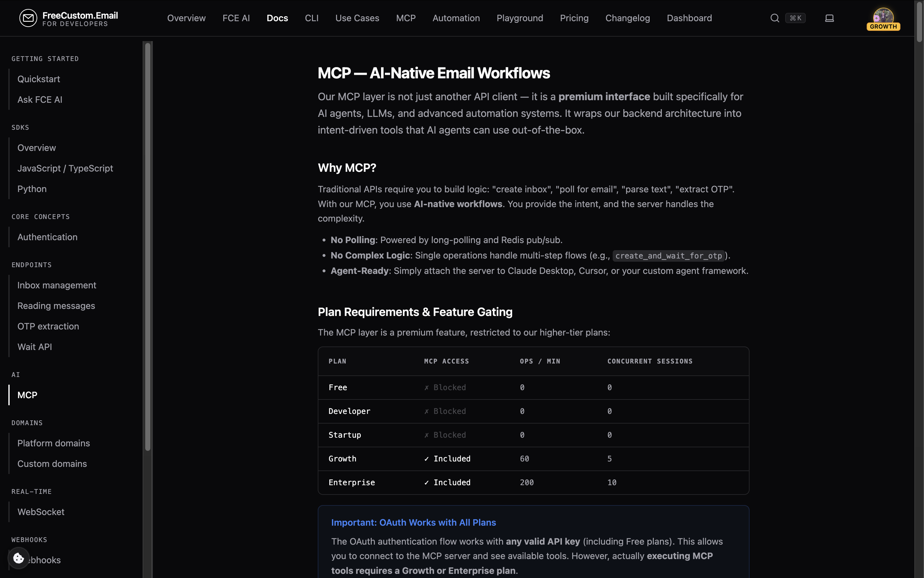
Task: Click the ⌘K keyboard shortcut badge
Action: click(796, 18)
